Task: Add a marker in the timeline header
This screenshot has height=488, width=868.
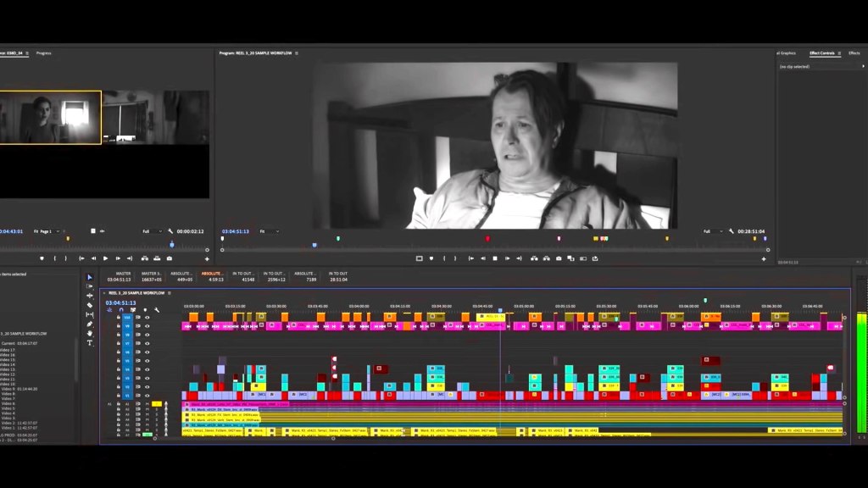Action: (x=145, y=310)
